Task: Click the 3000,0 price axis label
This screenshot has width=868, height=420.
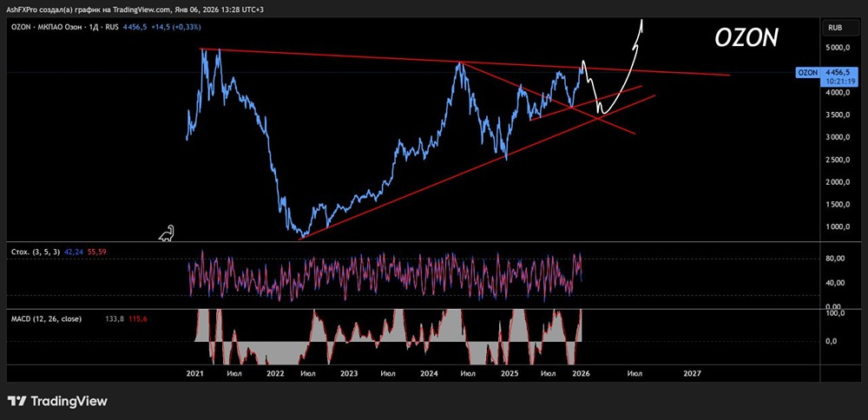Action: pos(838,137)
